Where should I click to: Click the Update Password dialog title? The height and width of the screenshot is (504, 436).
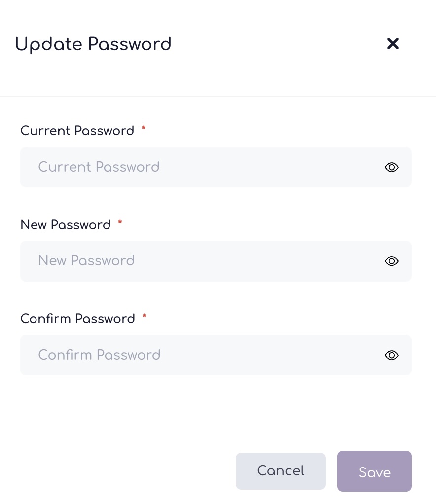click(93, 44)
